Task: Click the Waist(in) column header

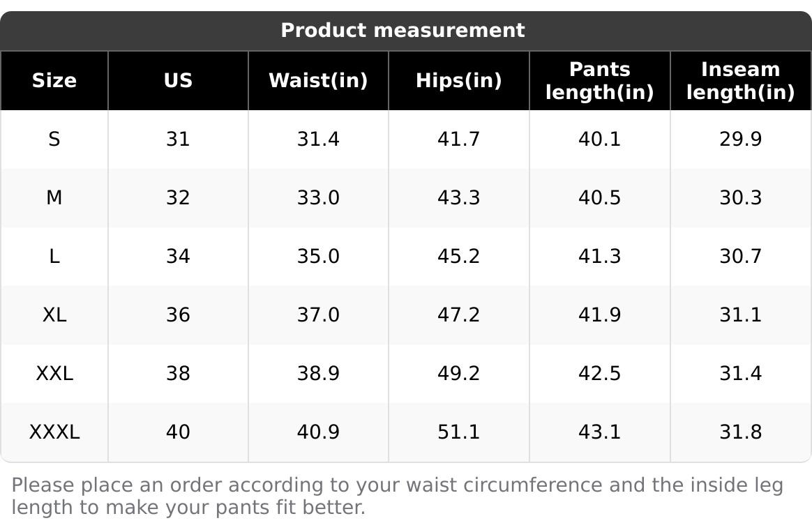Action: click(x=319, y=81)
